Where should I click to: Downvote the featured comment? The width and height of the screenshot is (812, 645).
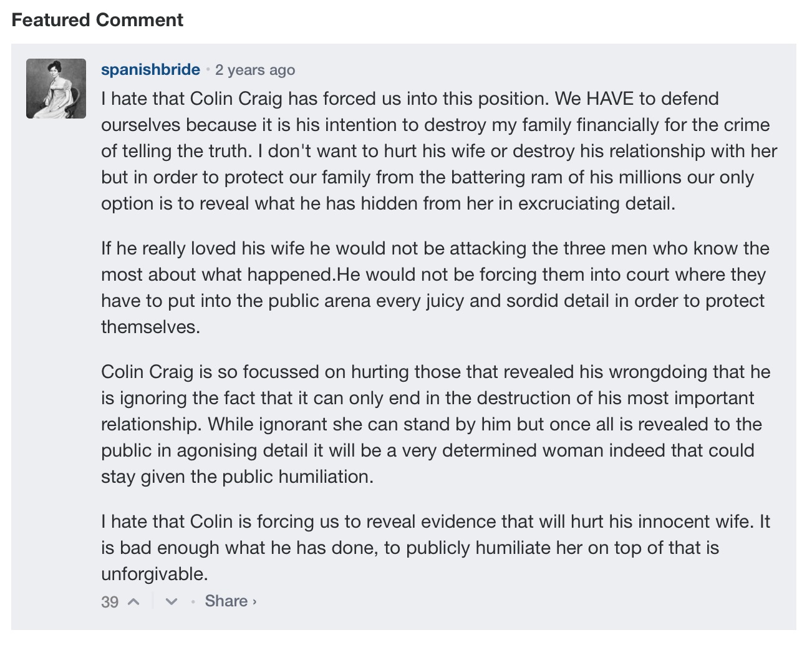tap(172, 602)
